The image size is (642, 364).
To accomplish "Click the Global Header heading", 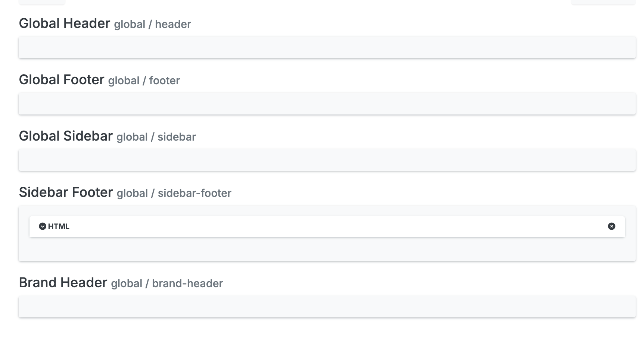I will tap(65, 23).
